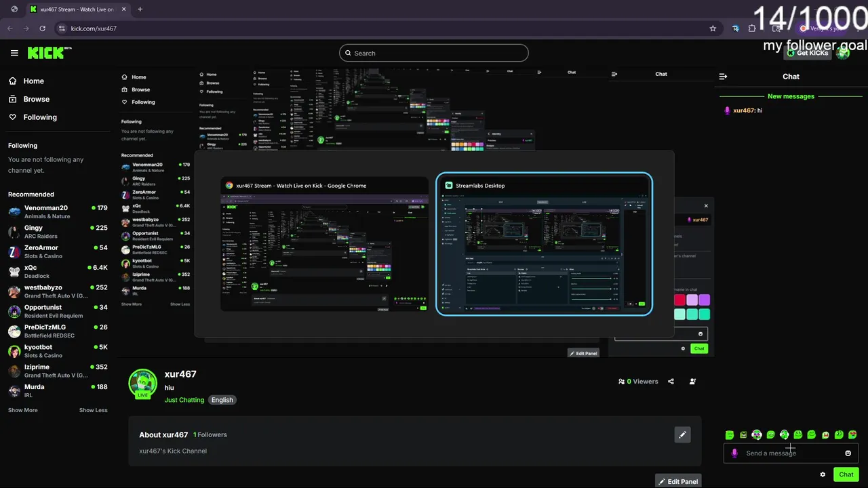Open chat settings gear

(823, 474)
